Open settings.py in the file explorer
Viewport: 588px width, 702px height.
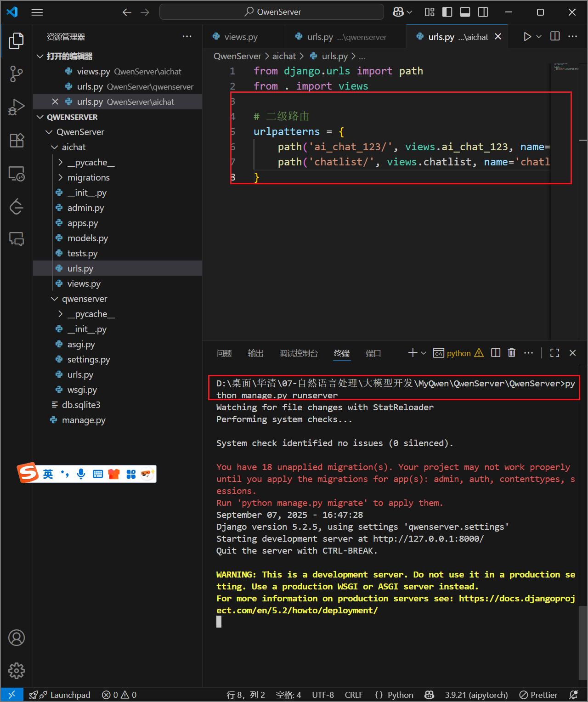tap(89, 359)
